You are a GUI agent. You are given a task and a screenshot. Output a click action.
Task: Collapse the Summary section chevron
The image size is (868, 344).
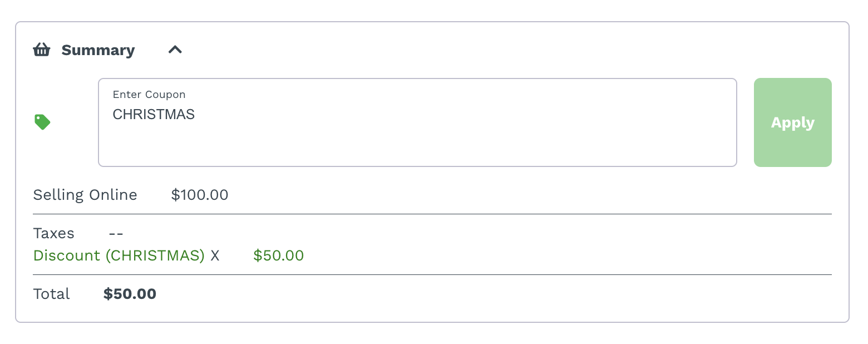click(175, 50)
